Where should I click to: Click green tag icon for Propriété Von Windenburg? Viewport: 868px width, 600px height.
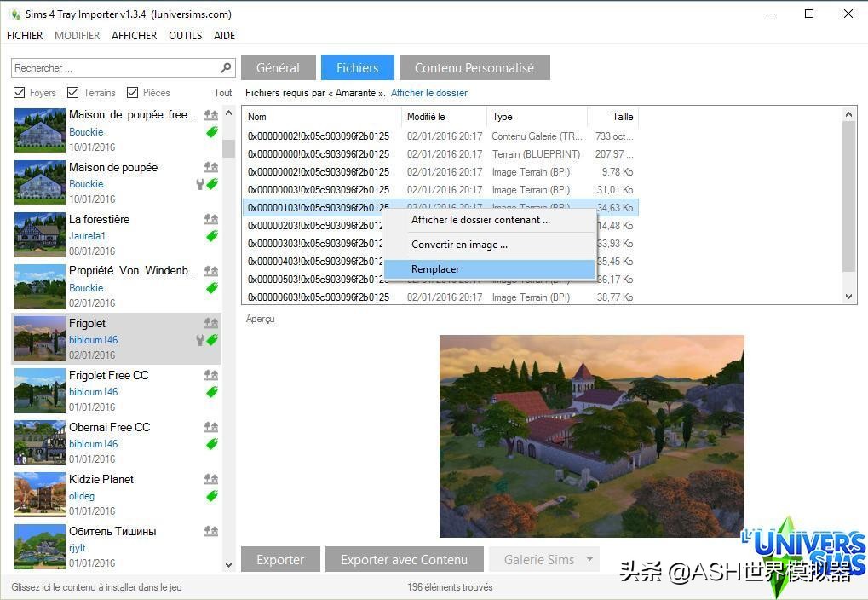tap(212, 288)
